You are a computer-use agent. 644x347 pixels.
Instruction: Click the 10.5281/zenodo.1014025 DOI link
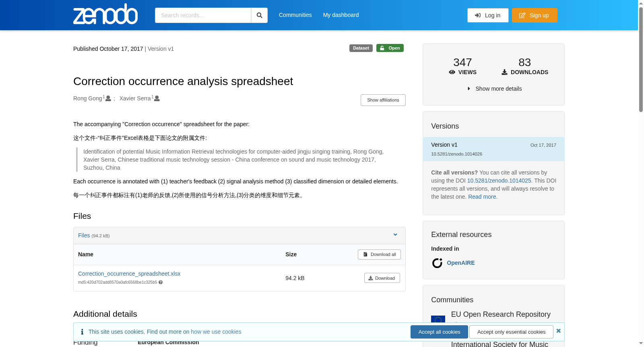click(x=499, y=181)
